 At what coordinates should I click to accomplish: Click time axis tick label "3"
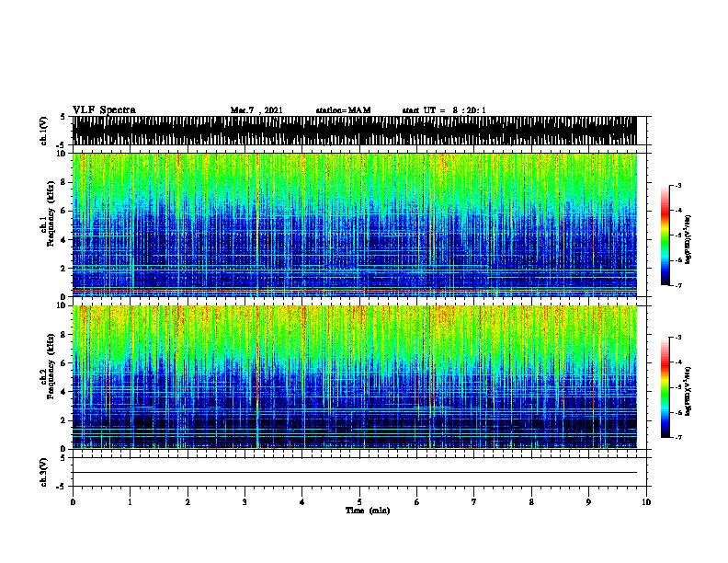[245, 501]
